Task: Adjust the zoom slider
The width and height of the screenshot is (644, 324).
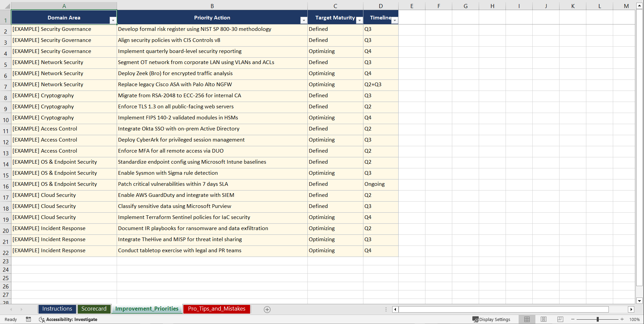Action: click(598, 319)
